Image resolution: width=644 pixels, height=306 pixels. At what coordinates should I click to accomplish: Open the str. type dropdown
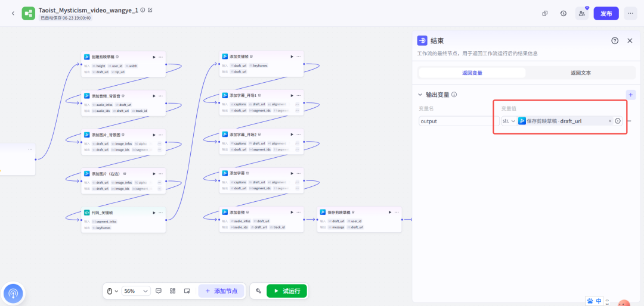(x=509, y=121)
